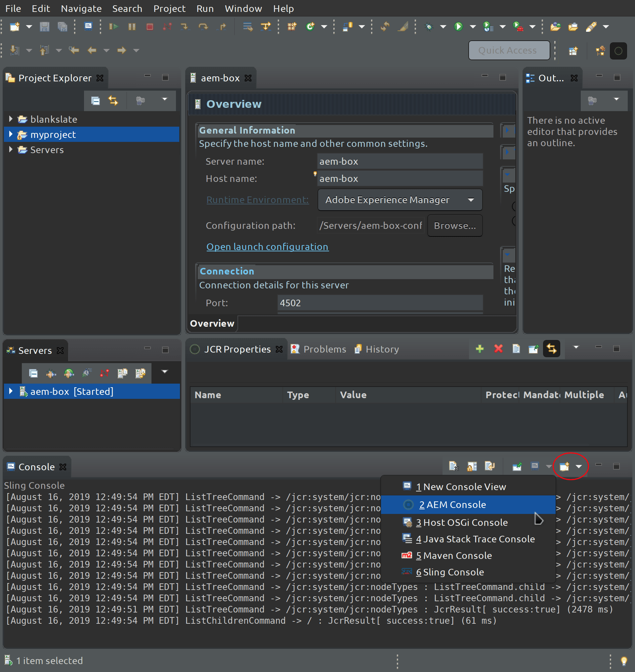This screenshot has width=635, height=672.
Task: Open Runtime Environment combo box
Action: (400, 200)
